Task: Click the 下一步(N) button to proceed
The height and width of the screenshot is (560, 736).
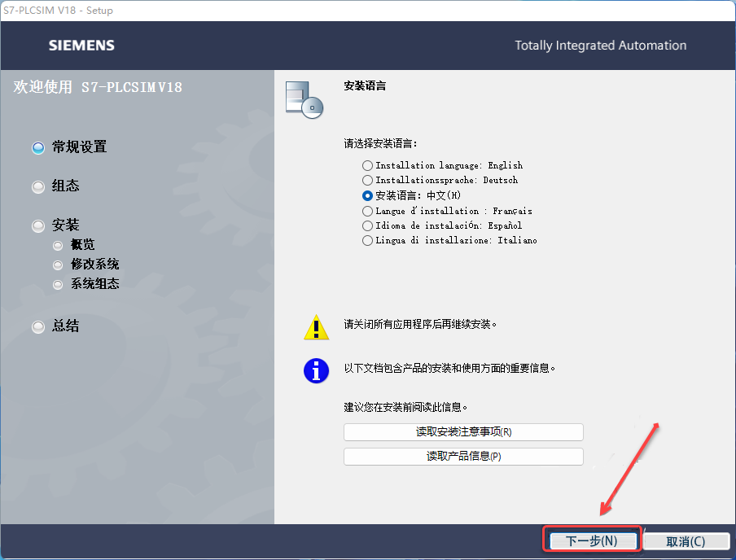Action: [x=592, y=540]
